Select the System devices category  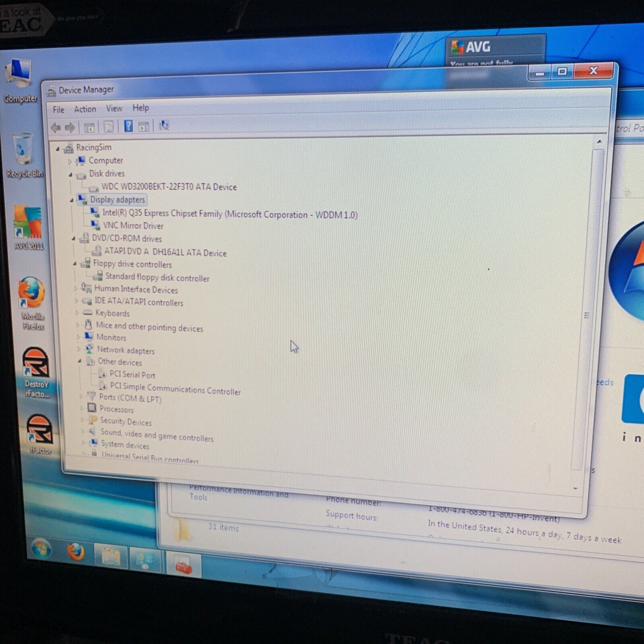point(125,444)
